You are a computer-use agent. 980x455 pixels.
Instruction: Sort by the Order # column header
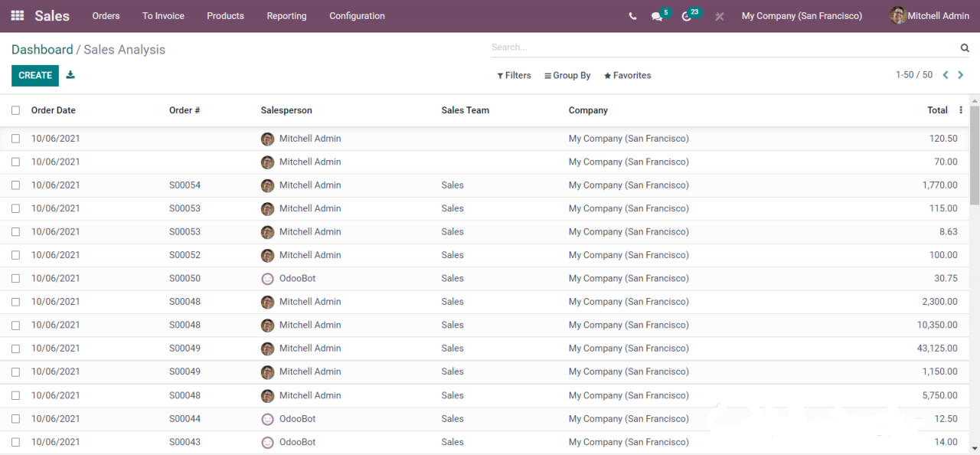[x=185, y=110]
